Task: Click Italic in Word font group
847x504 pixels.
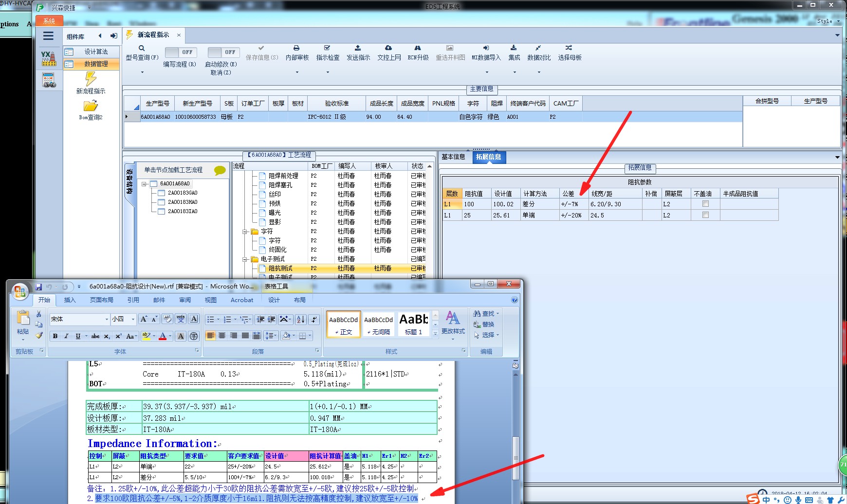Action: coord(66,336)
